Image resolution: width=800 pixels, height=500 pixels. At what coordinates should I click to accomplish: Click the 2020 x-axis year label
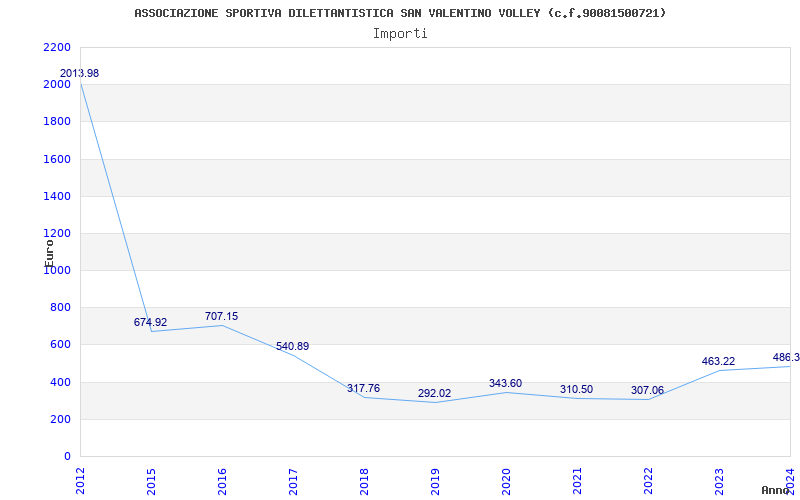506,481
